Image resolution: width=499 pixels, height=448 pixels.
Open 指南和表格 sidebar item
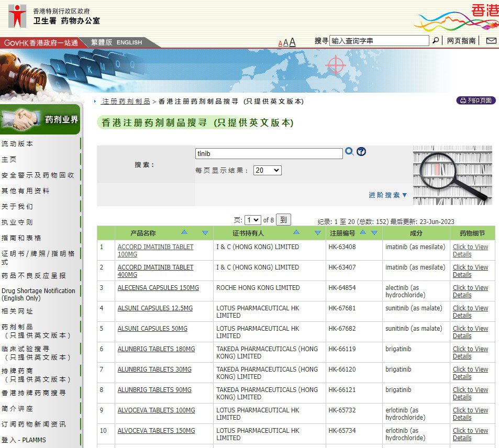21,238
